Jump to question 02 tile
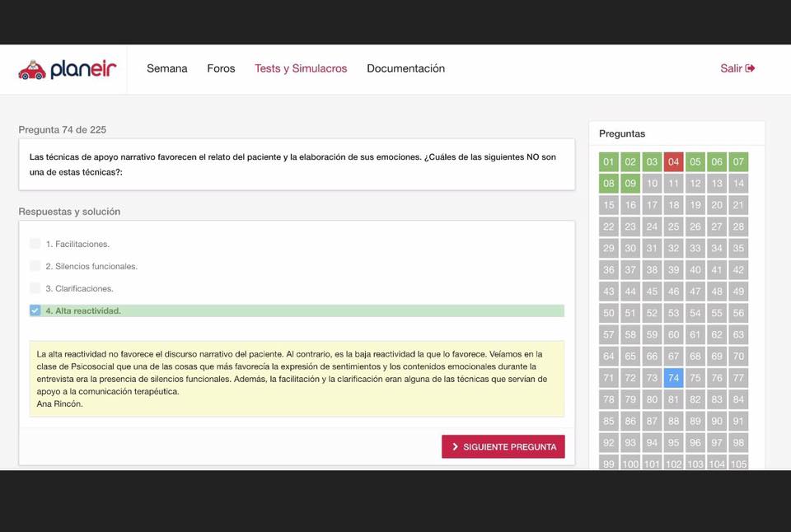791x532 pixels. pyautogui.click(x=630, y=162)
